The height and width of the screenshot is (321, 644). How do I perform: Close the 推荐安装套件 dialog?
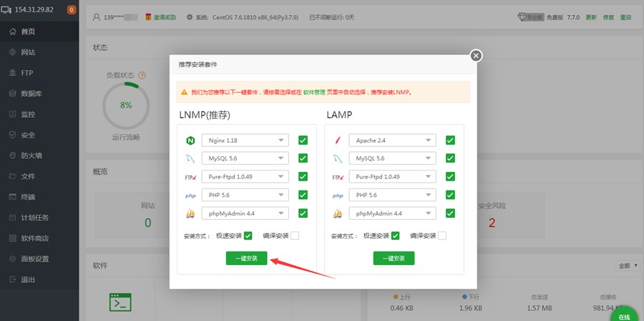[476, 55]
